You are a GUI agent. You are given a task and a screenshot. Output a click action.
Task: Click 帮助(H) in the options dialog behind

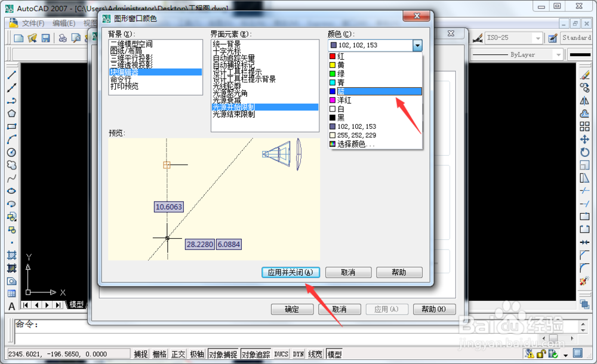(x=434, y=309)
